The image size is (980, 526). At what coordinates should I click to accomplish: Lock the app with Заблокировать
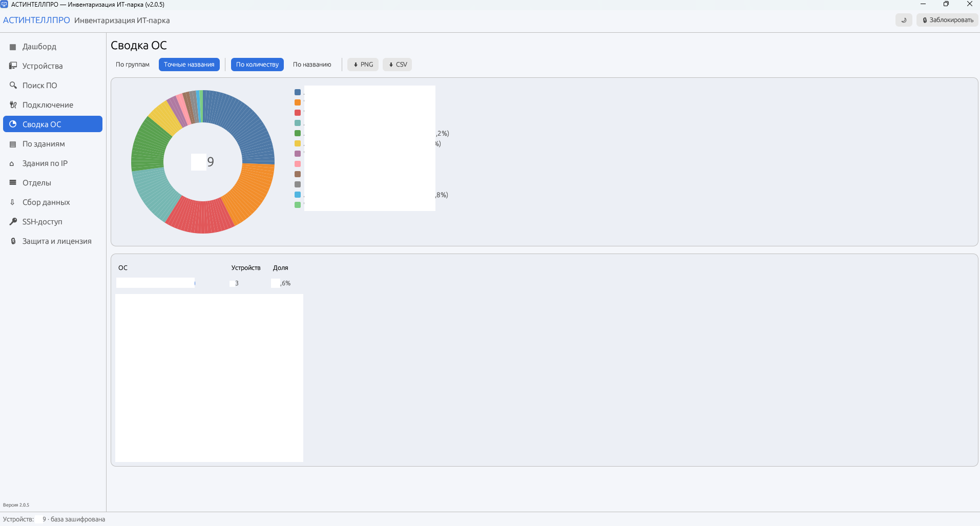pyautogui.click(x=947, y=20)
